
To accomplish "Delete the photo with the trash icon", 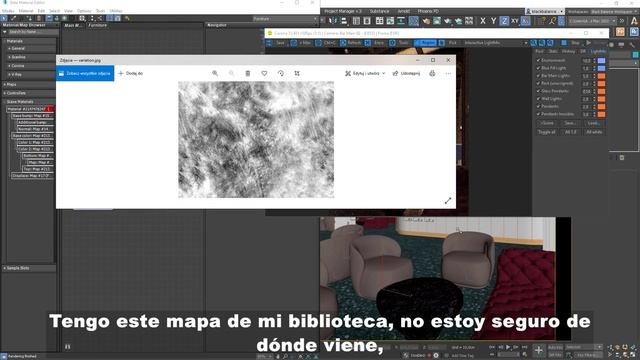I will (x=248, y=73).
